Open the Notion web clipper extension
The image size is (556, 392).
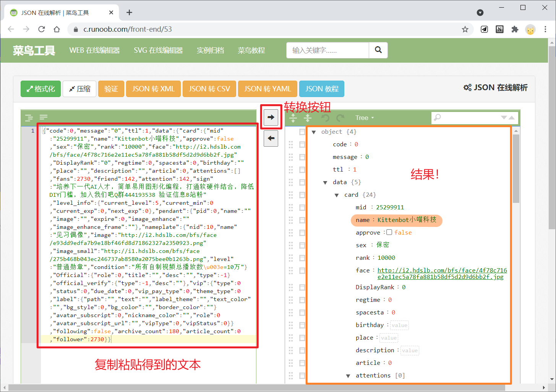point(499,29)
